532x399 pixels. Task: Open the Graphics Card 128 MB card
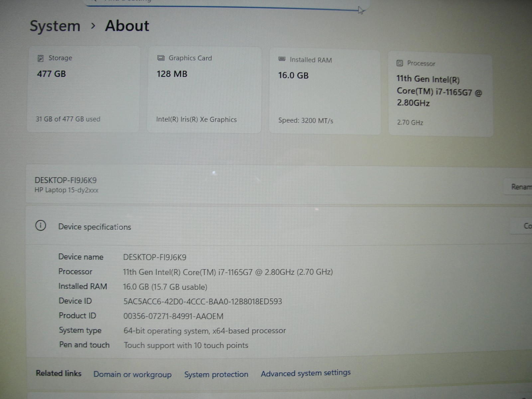pyautogui.click(x=204, y=90)
